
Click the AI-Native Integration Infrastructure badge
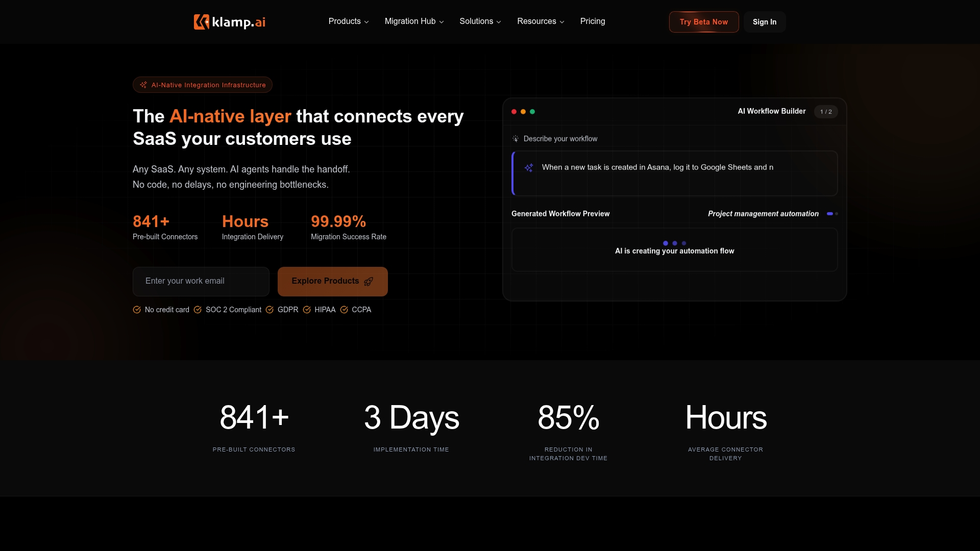(203, 85)
